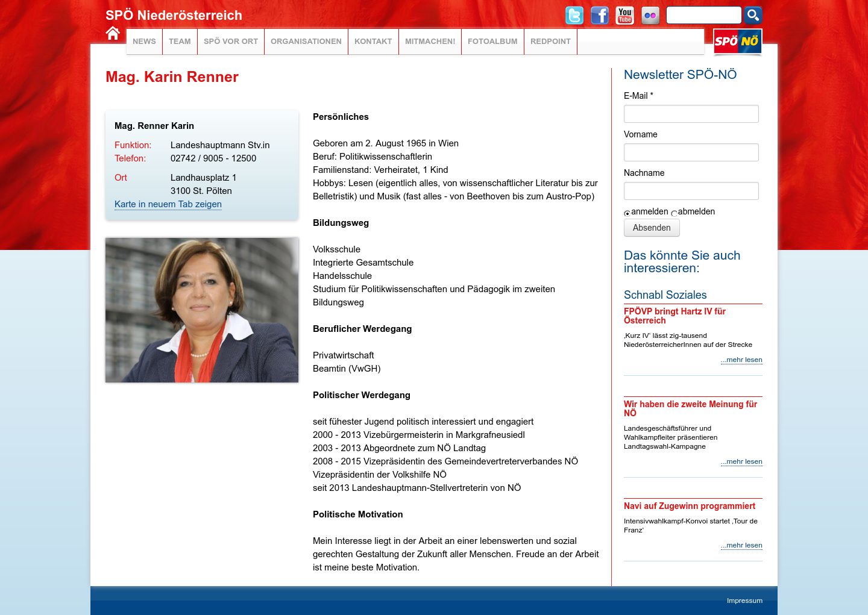Open the NEWS menu item
The width and height of the screenshot is (868, 615).
click(x=144, y=42)
